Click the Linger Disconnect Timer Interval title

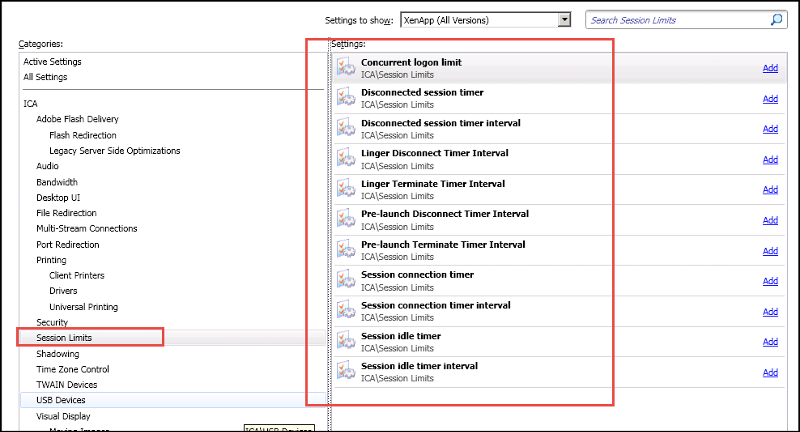[435, 153]
